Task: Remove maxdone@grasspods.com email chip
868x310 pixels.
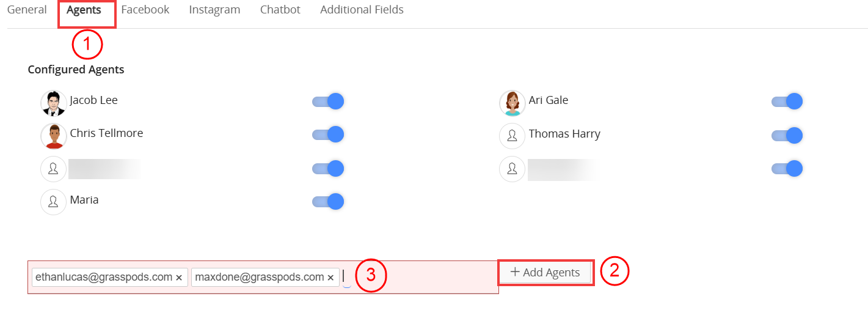Action: coord(330,278)
